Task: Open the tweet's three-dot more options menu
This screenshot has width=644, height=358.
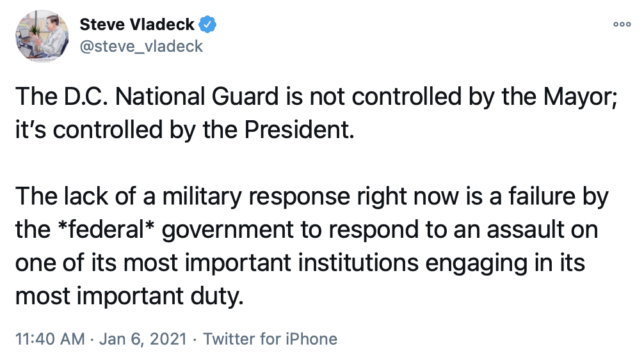Action: (622, 24)
